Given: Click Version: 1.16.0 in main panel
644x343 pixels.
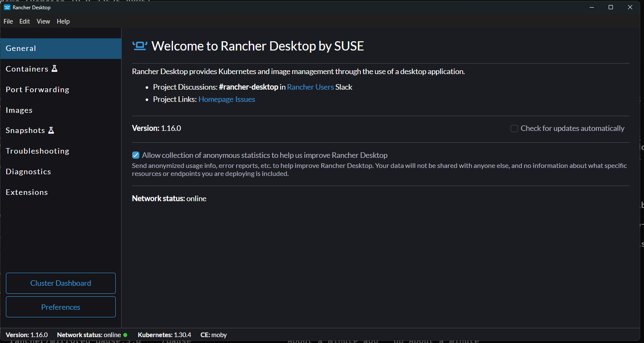Looking at the screenshot, I should (x=157, y=128).
